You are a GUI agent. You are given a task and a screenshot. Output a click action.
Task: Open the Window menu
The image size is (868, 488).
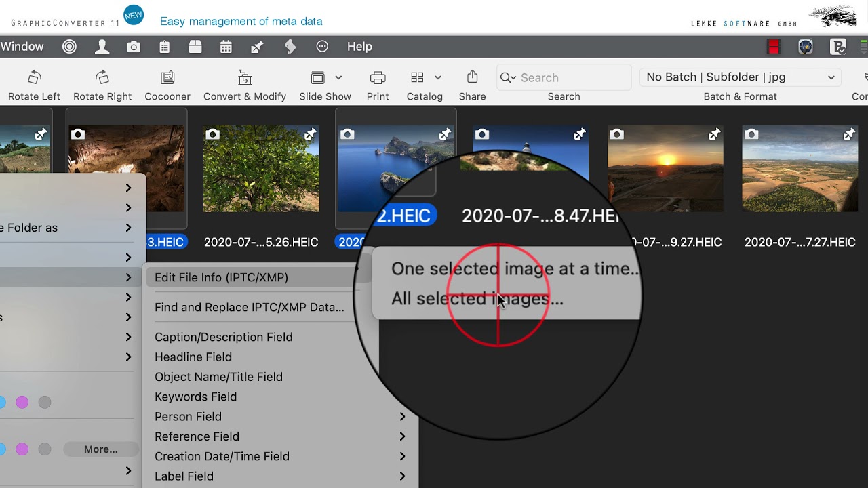pyautogui.click(x=22, y=47)
